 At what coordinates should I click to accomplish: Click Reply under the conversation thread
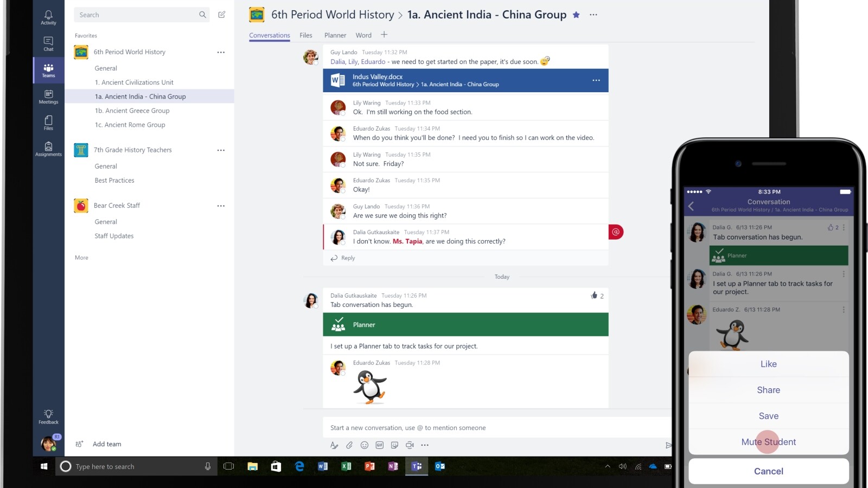coord(343,258)
